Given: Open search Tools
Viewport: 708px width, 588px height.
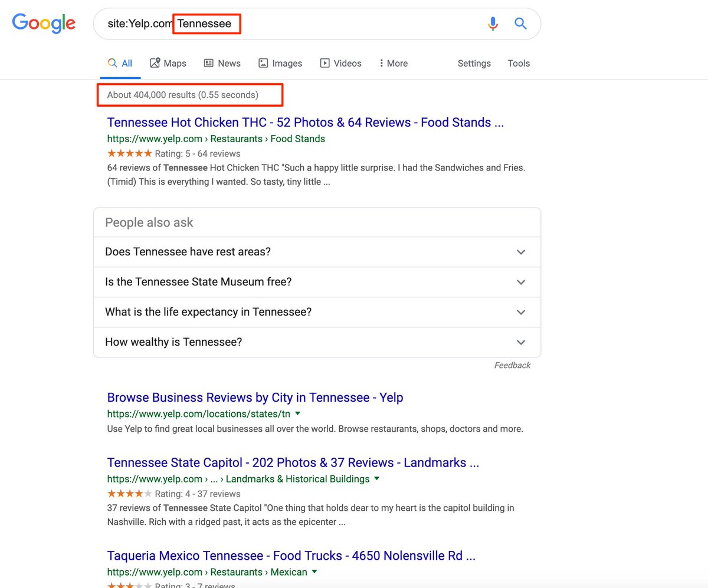Looking at the screenshot, I should click(519, 63).
